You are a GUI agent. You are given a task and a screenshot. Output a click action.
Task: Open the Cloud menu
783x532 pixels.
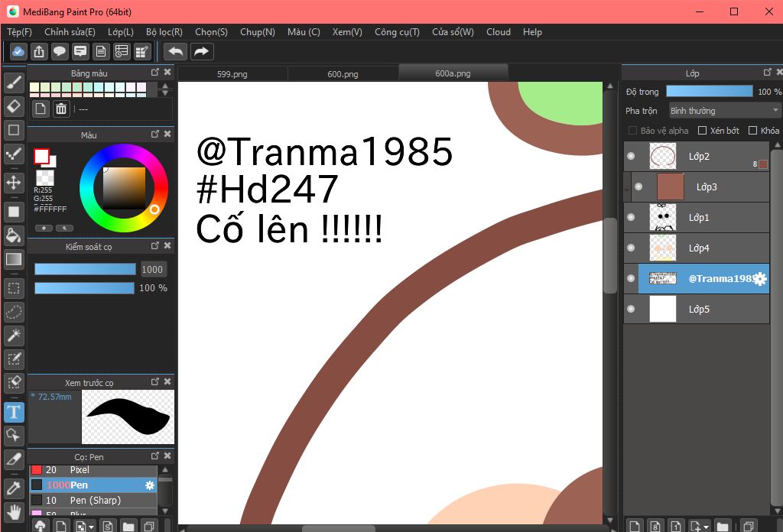click(x=499, y=32)
